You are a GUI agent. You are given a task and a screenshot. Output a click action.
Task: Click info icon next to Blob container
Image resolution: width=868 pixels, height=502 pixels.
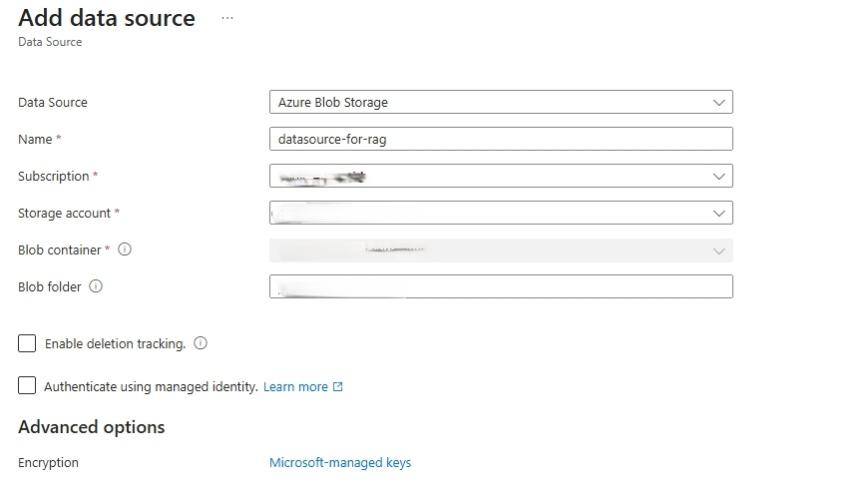click(125, 250)
